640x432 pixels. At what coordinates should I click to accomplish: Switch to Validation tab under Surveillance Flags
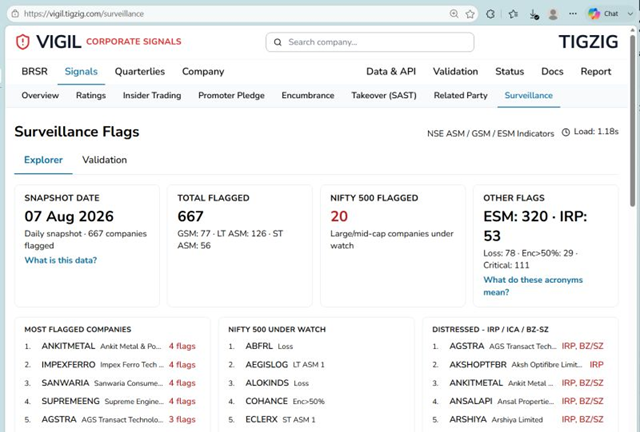coord(104,160)
